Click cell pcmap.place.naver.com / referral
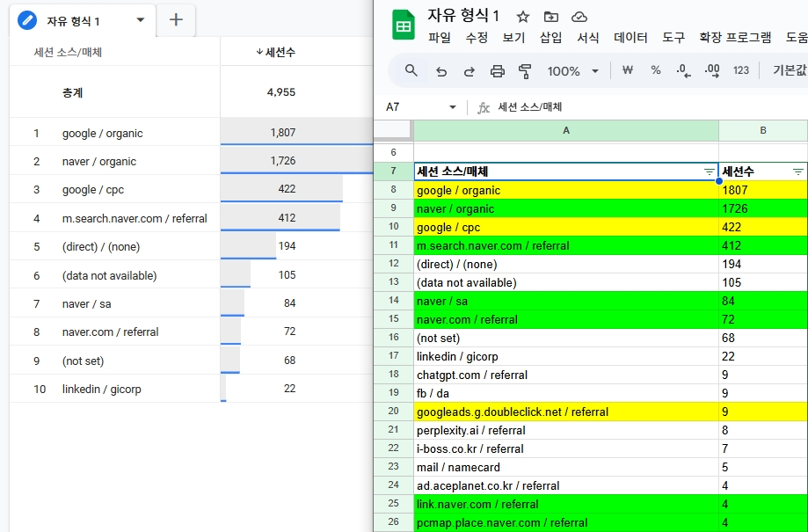 (x=566, y=522)
